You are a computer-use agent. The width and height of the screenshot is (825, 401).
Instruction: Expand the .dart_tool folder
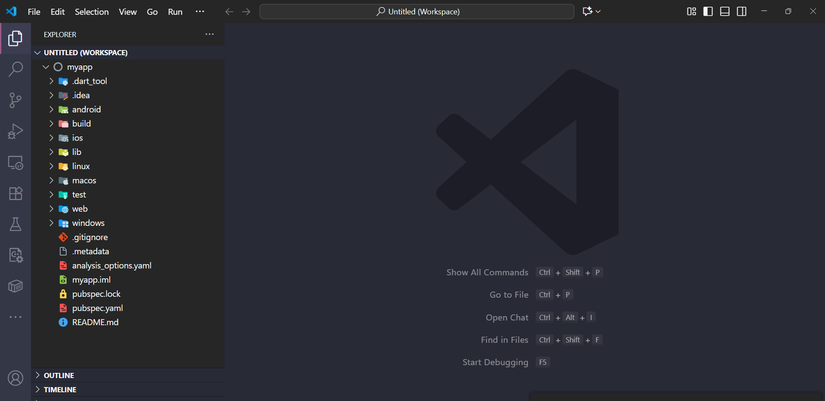click(x=128, y=81)
